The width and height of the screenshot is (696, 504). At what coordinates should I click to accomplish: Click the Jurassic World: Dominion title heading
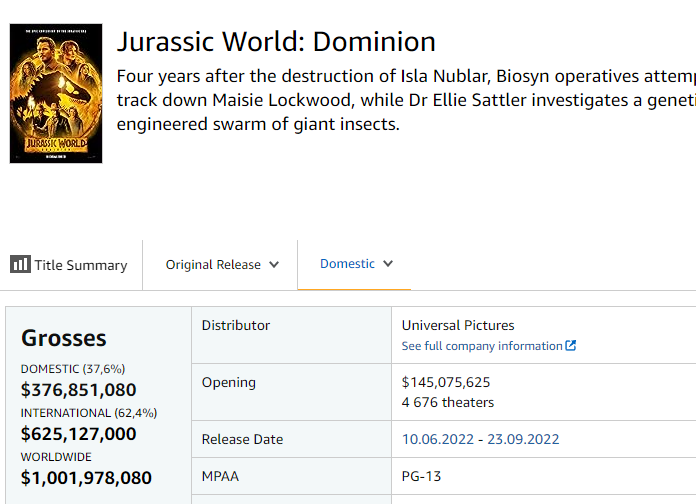(276, 42)
